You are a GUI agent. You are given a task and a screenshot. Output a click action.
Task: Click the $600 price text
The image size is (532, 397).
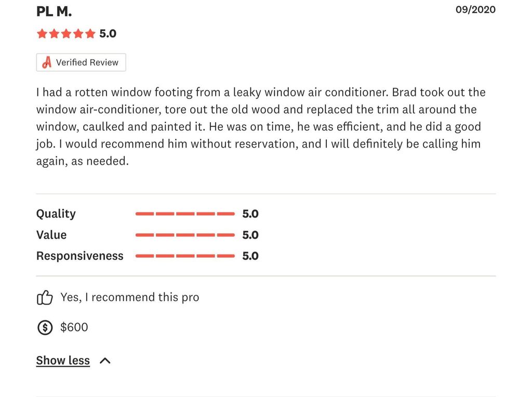[x=74, y=327]
